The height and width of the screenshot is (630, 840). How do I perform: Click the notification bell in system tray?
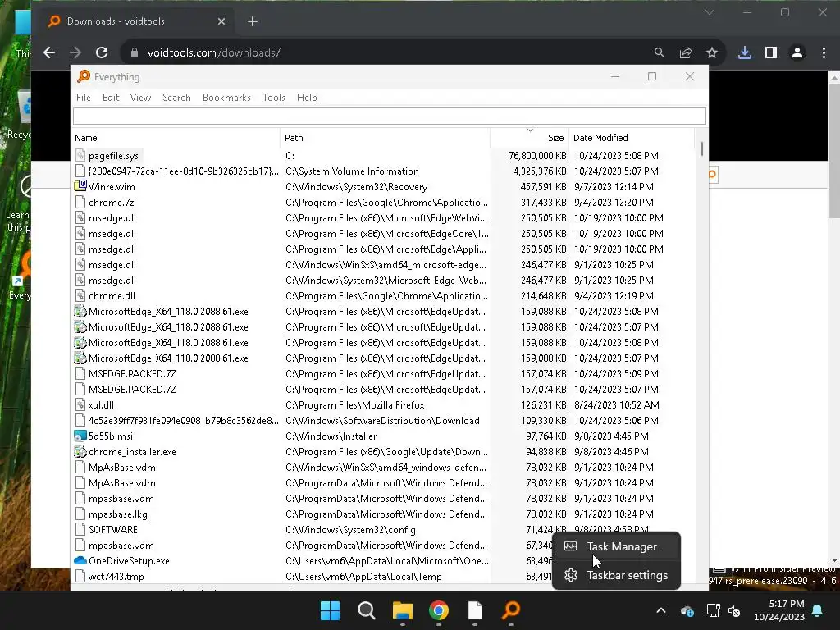[x=818, y=610]
